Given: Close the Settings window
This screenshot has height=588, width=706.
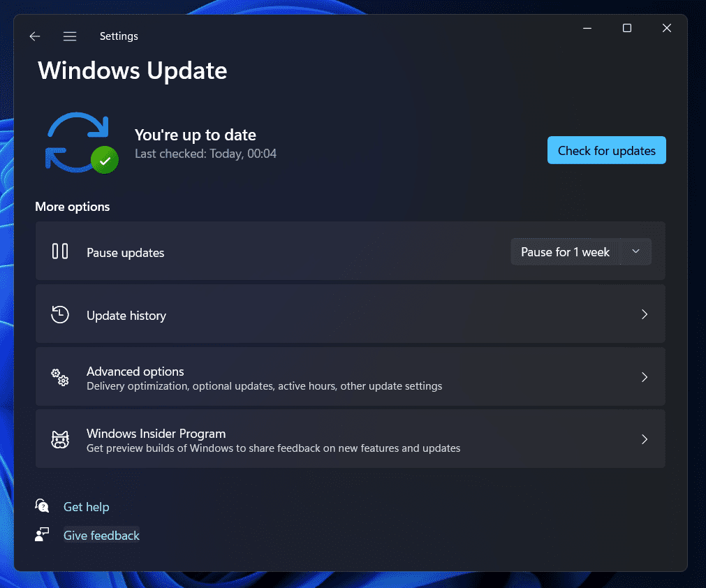Looking at the screenshot, I should [x=667, y=28].
